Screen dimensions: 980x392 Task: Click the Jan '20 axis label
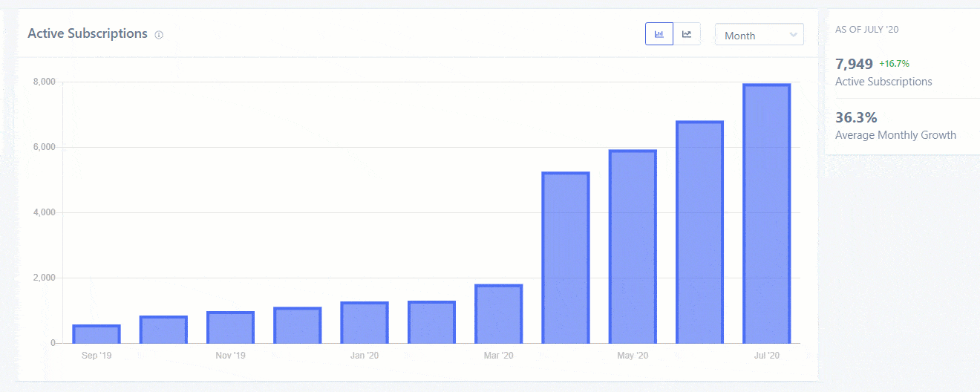coord(365,356)
